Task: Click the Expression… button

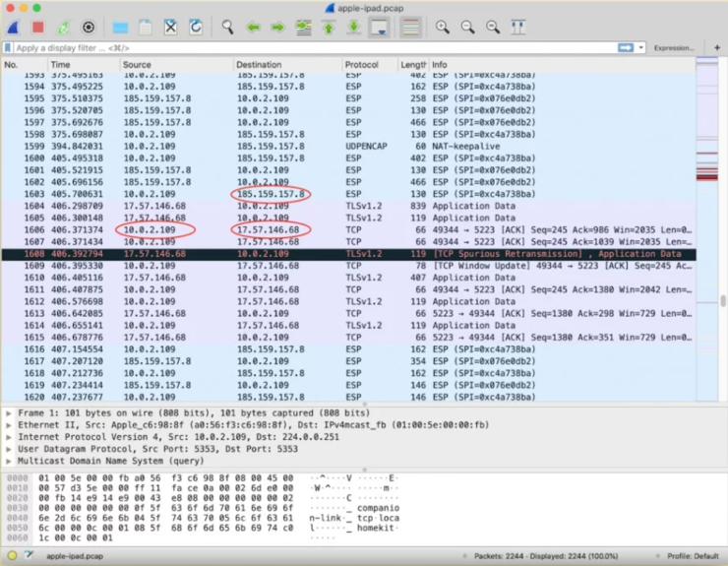Action: coord(674,47)
